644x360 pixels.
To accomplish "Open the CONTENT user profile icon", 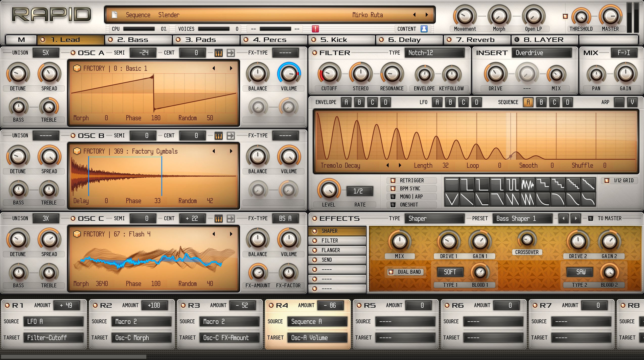I will pyautogui.click(x=424, y=29).
